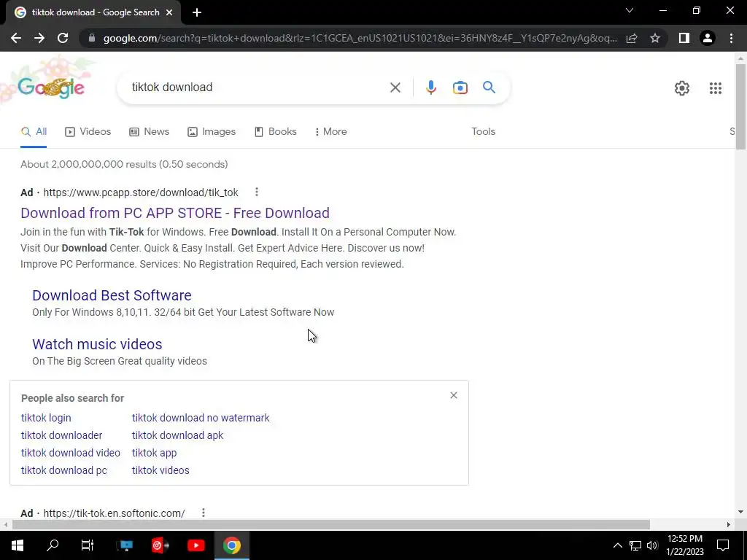Click in the tiktok download search field

[x=258, y=87]
